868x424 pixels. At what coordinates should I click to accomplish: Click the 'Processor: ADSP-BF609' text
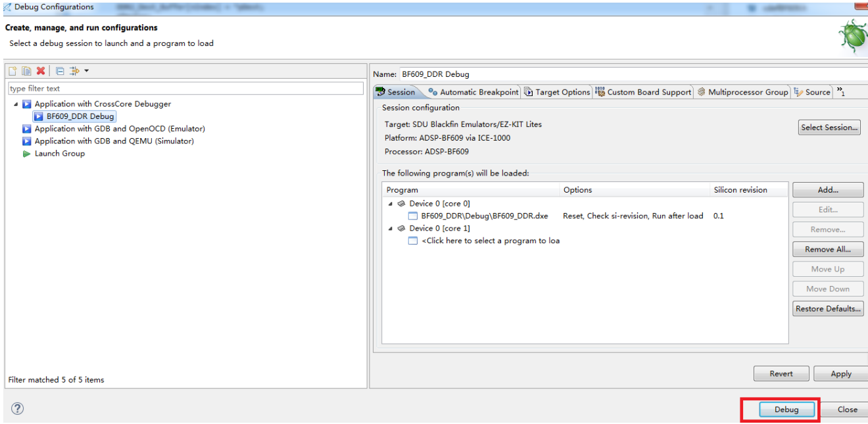tap(427, 152)
